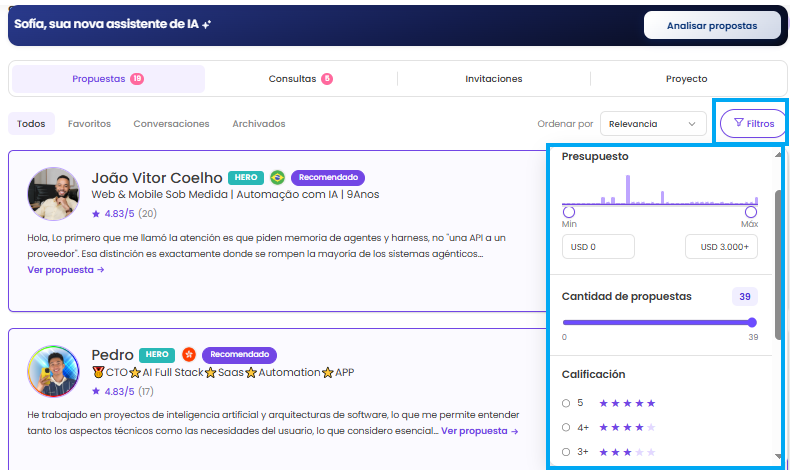Click the USD 0 minimum budget field

598,247
